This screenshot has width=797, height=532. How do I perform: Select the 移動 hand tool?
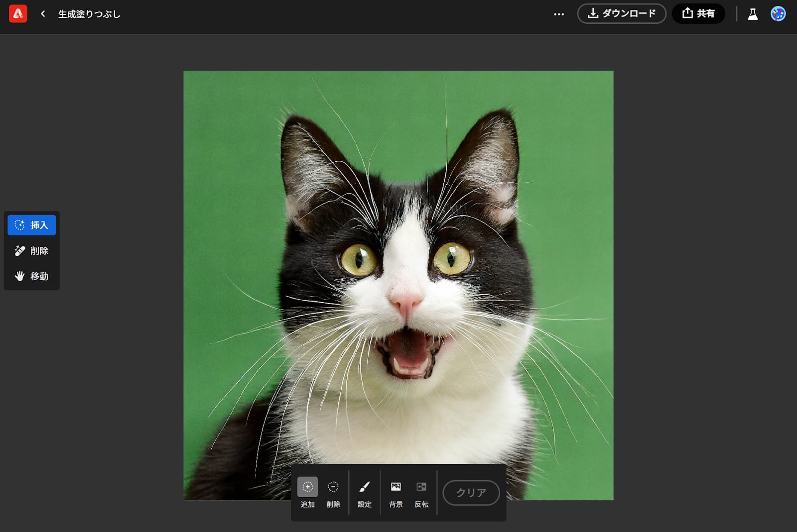click(x=32, y=276)
